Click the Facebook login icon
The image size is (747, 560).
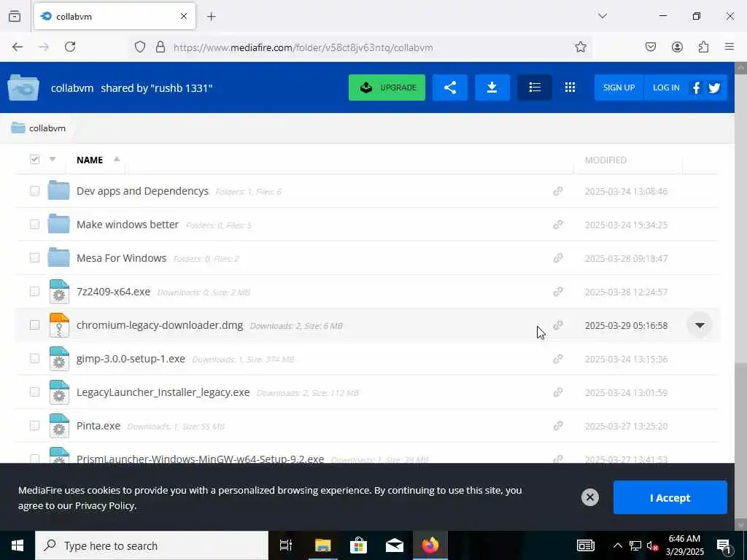697,87
